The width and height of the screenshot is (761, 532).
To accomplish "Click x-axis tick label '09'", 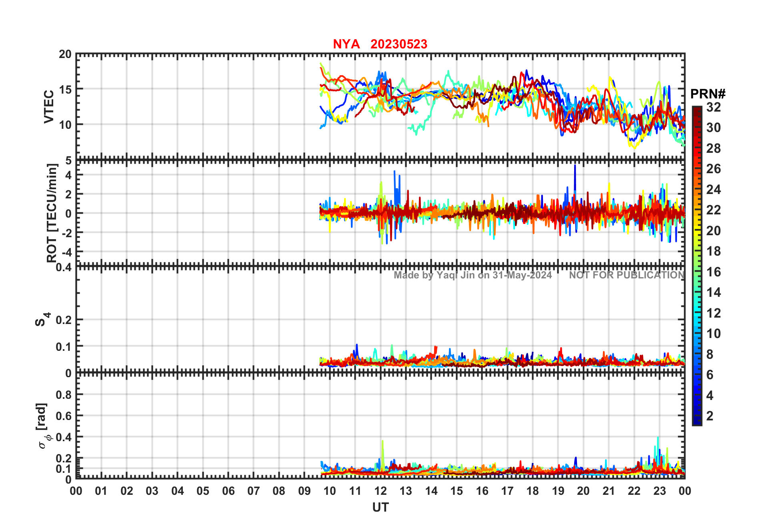I will pos(304,491).
